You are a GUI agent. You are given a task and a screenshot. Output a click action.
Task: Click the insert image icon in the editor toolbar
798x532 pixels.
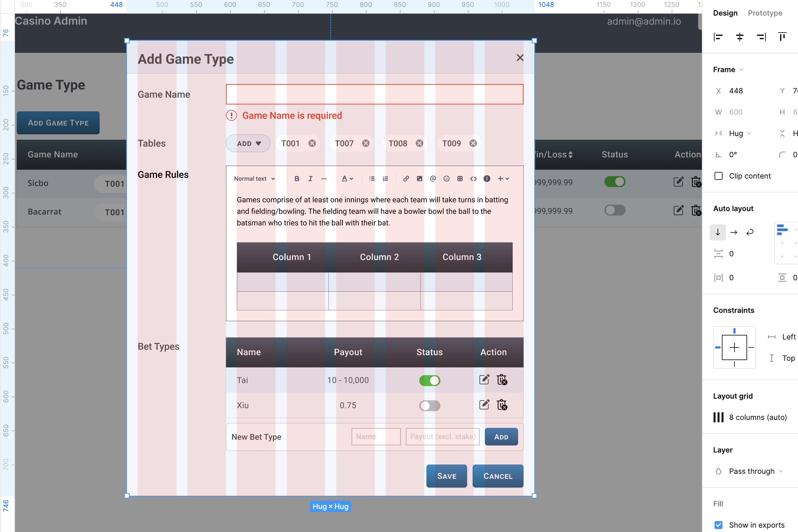[419, 179]
